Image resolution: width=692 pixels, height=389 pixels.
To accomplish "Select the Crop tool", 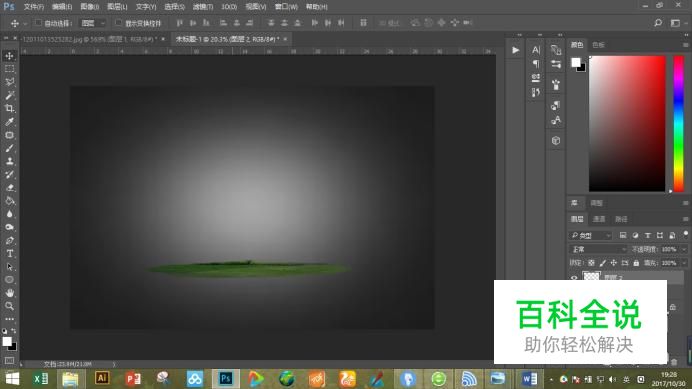I will [x=9, y=109].
